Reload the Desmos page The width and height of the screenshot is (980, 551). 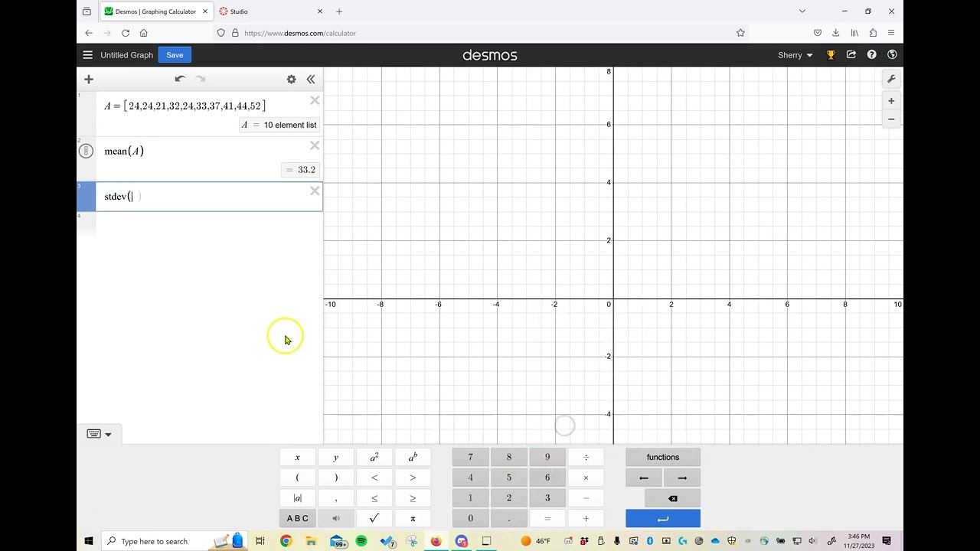pyautogui.click(x=126, y=33)
